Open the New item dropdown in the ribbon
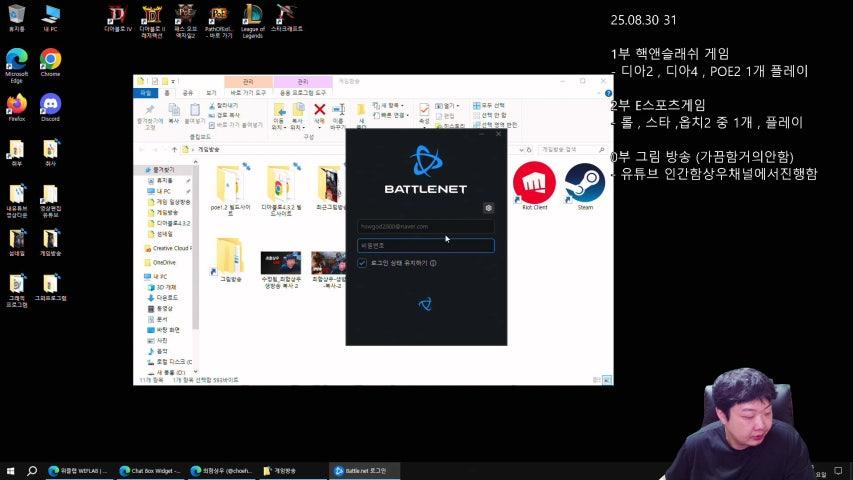Screen dimensions: 853x480 (x=388, y=105)
